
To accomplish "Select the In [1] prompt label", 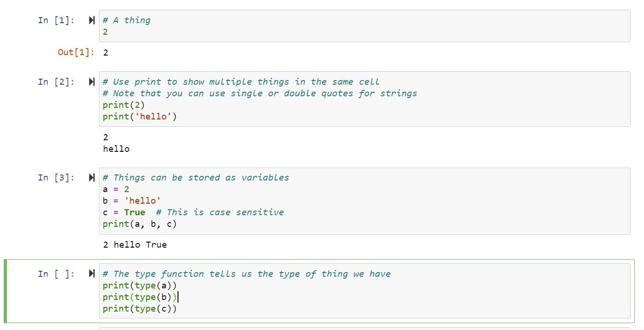I will pos(56,20).
